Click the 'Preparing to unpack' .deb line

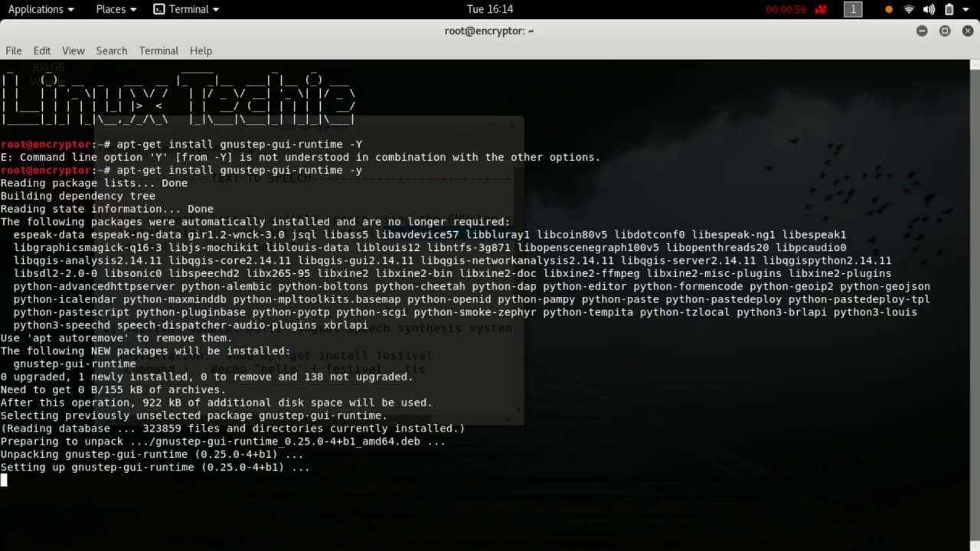point(223,442)
